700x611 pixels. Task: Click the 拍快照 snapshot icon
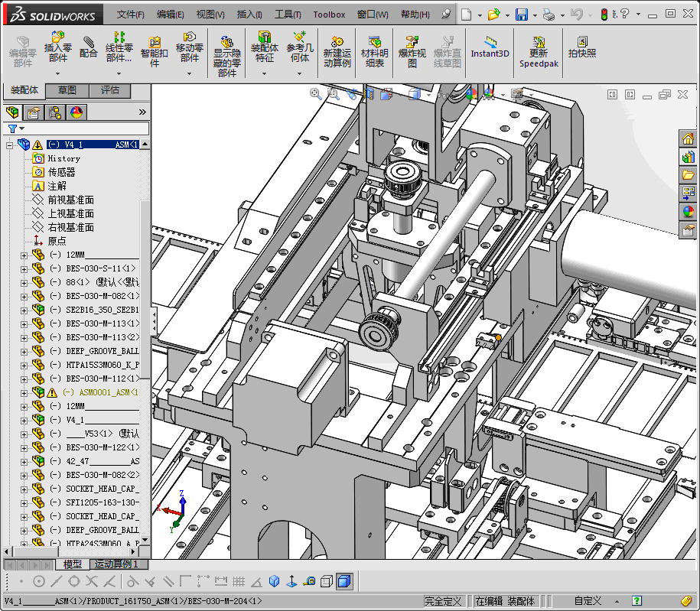click(x=581, y=47)
